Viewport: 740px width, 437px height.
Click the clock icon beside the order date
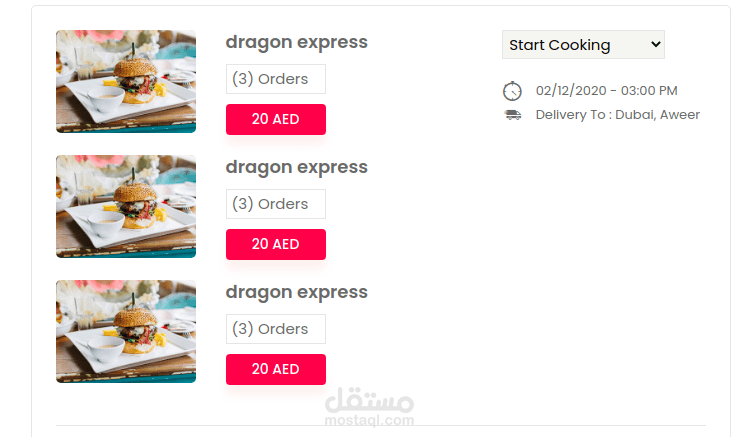click(512, 91)
